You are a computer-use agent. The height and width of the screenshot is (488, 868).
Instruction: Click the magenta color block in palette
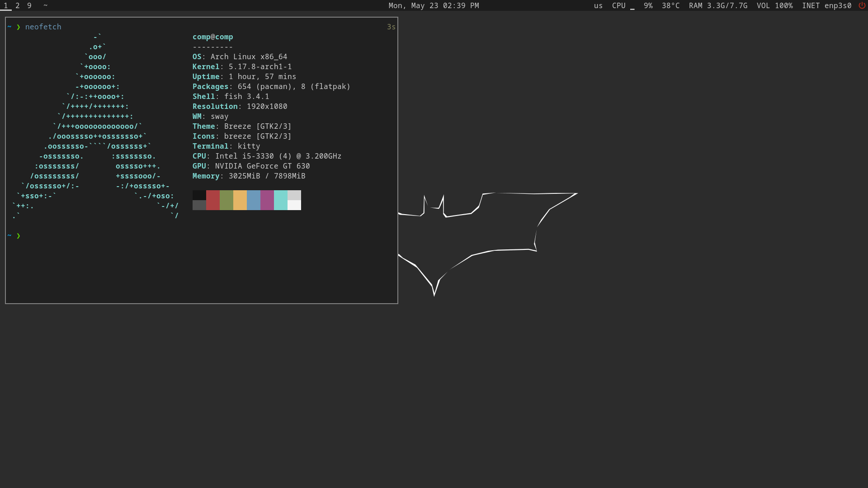click(x=267, y=200)
